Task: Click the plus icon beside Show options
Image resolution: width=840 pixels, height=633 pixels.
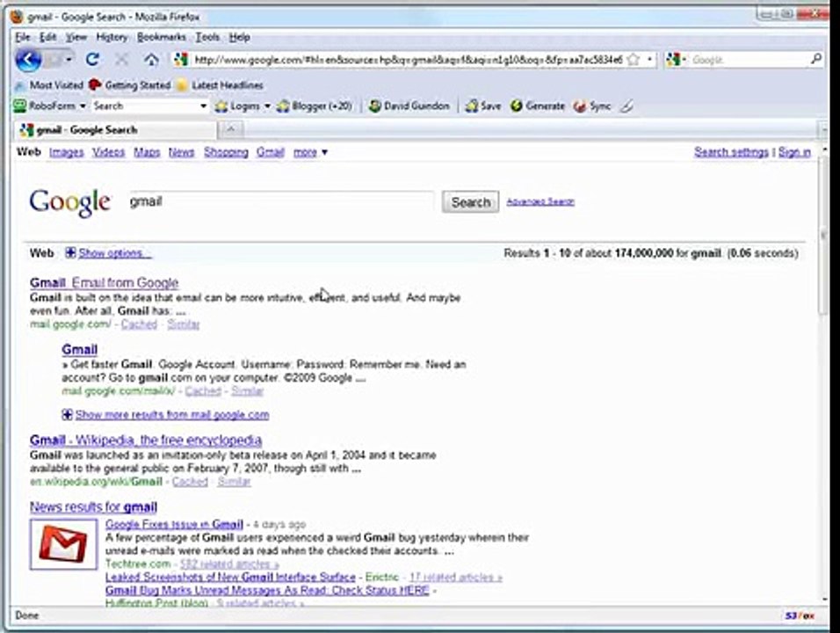Action: (70, 252)
